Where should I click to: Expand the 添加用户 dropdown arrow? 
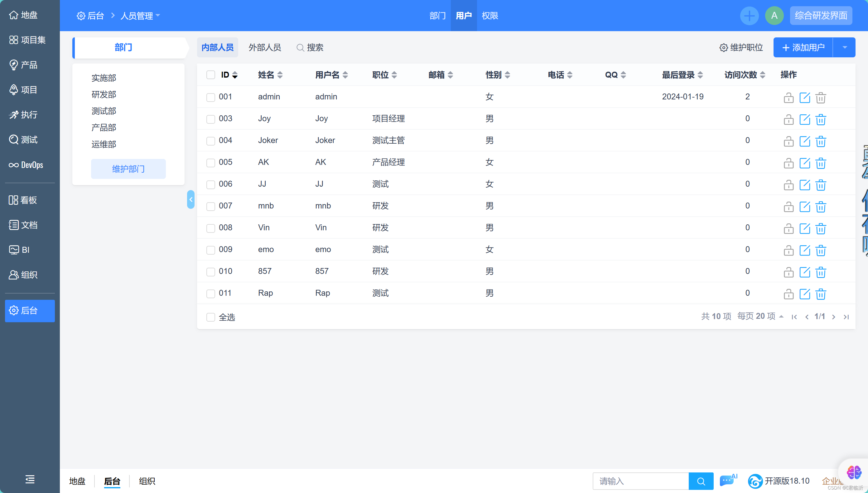pos(844,47)
